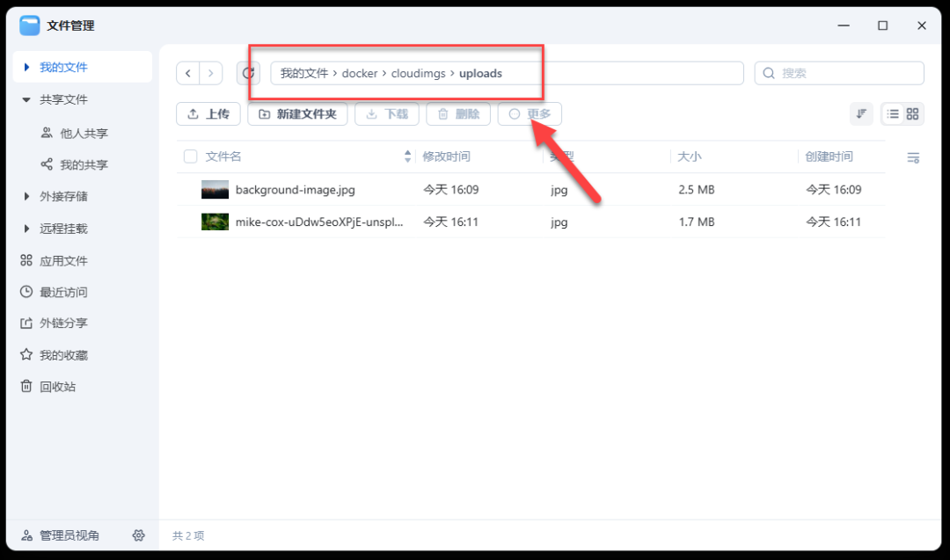The image size is (950, 560).
Task: Select background-image.jpg via its row checkbox area
Action: point(190,189)
